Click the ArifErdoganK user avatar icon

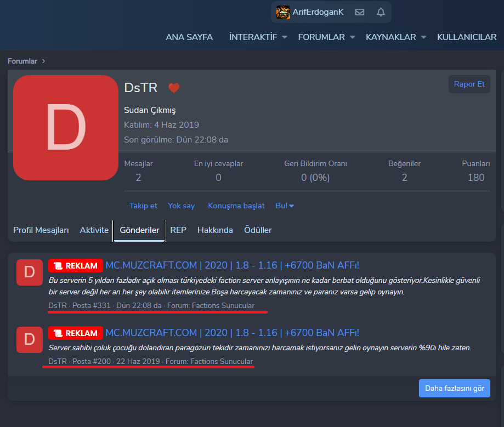coord(283,12)
